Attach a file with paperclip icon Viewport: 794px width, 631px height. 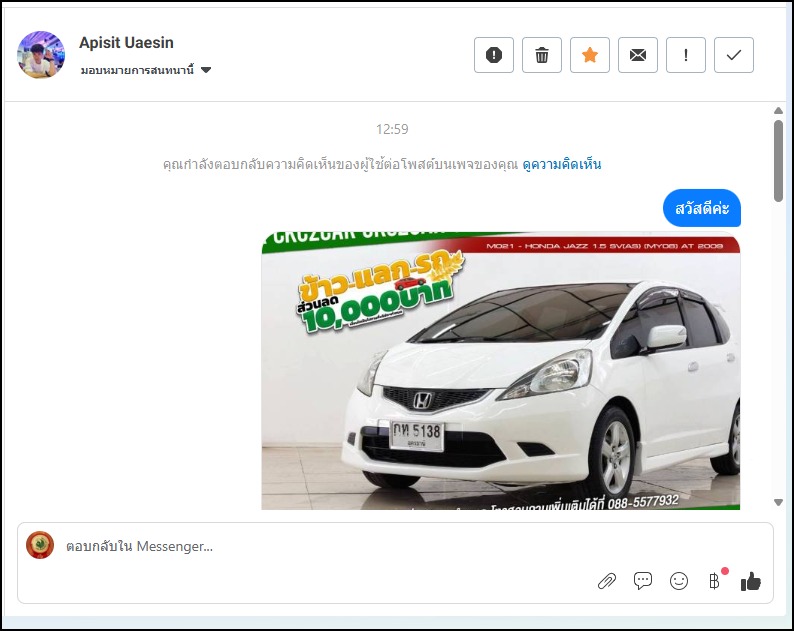607,581
